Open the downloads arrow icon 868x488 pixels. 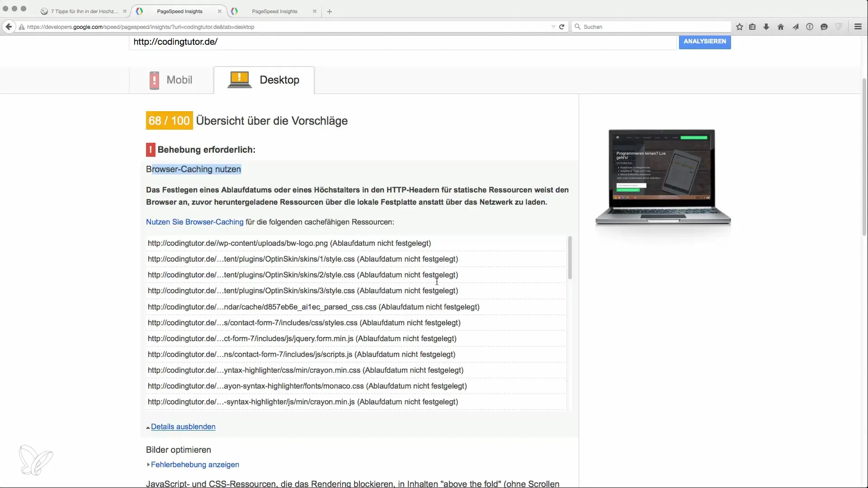tap(766, 27)
